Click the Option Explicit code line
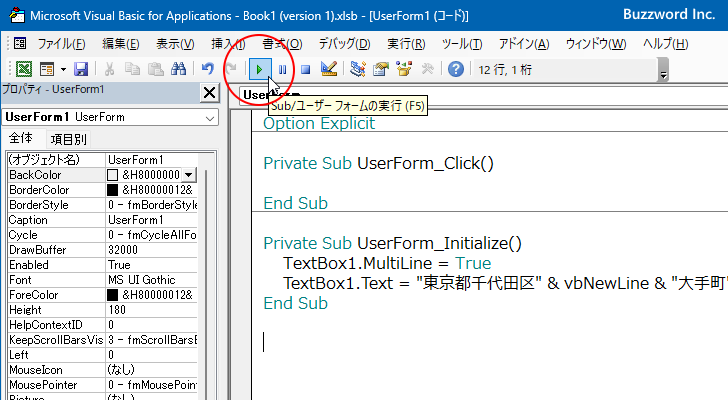The width and height of the screenshot is (728, 400). pos(319,123)
